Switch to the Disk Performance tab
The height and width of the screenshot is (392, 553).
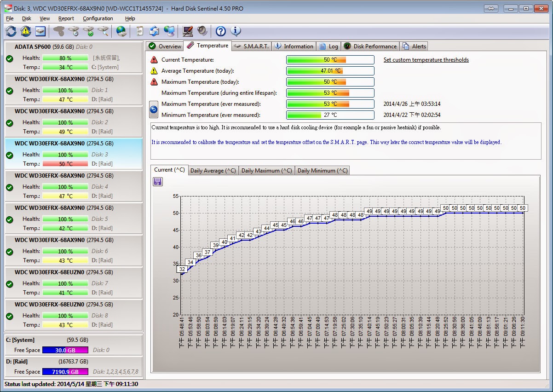click(x=370, y=46)
